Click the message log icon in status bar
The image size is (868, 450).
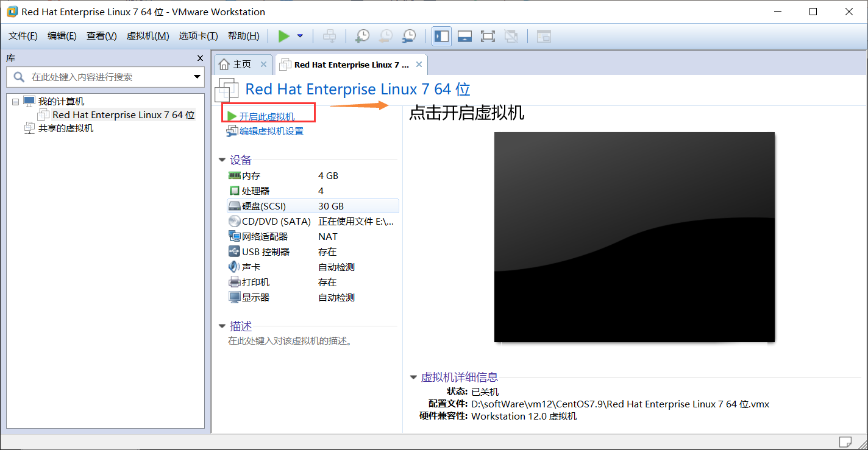(x=845, y=441)
